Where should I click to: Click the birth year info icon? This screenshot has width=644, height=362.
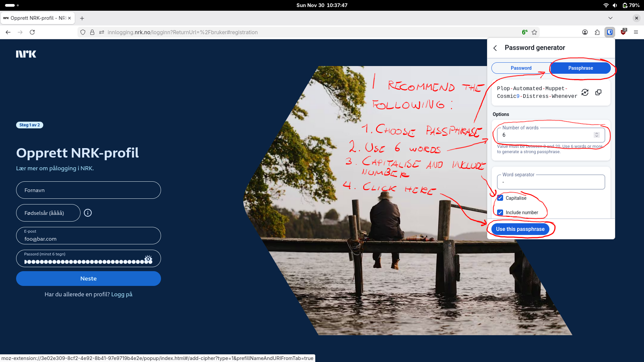(x=88, y=213)
